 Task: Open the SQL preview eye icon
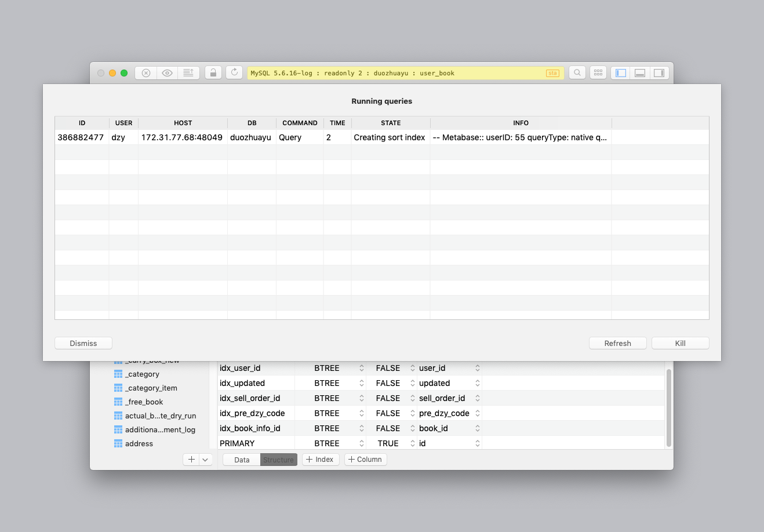click(167, 72)
